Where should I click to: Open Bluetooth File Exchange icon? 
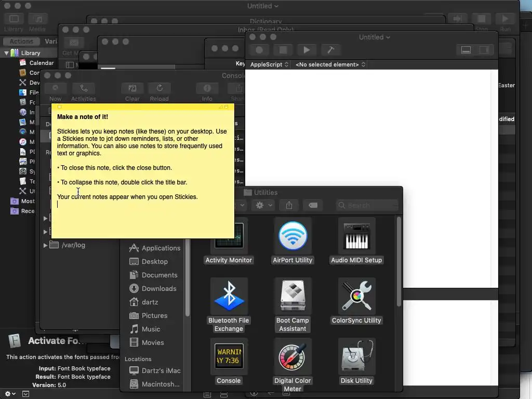pos(229,296)
